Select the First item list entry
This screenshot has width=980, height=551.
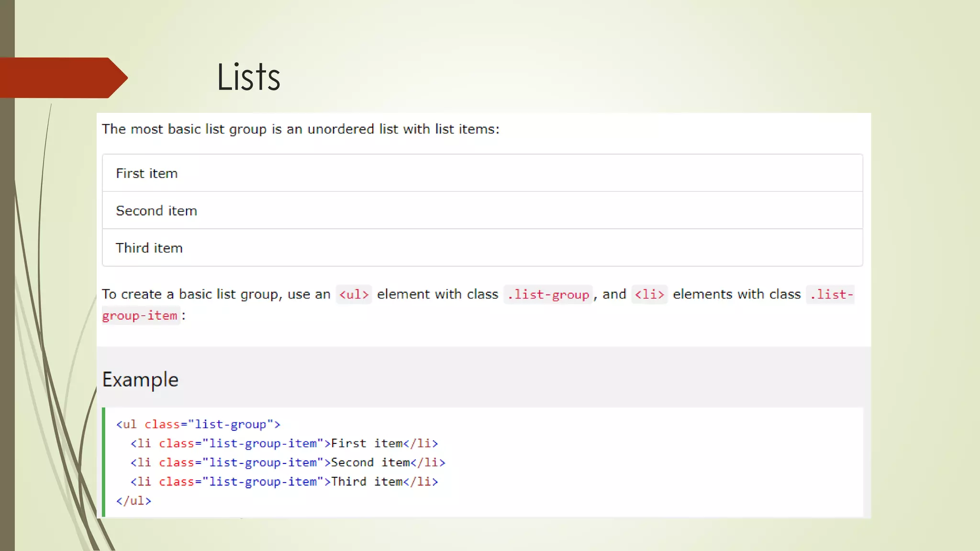click(146, 173)
